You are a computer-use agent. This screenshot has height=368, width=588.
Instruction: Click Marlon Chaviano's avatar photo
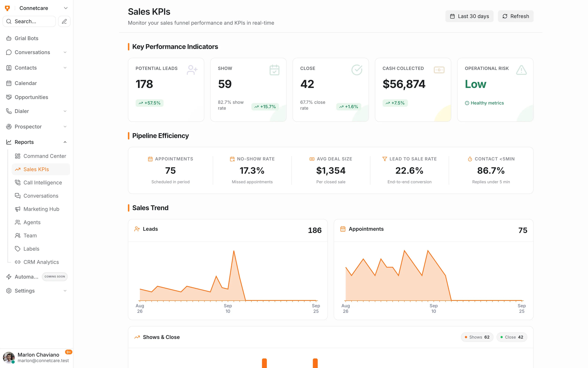pyautogui.click(x=9, y=357)
